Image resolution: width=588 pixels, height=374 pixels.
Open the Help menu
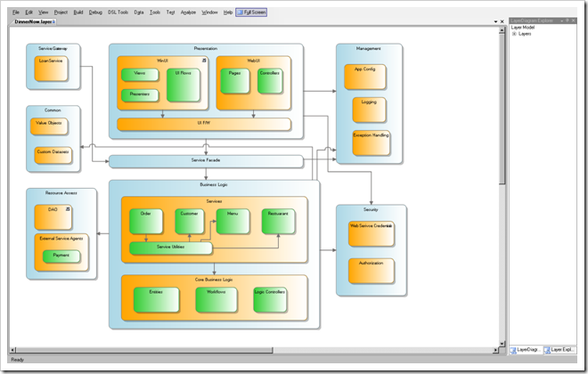pyautogui.click(x=228, y=12)
